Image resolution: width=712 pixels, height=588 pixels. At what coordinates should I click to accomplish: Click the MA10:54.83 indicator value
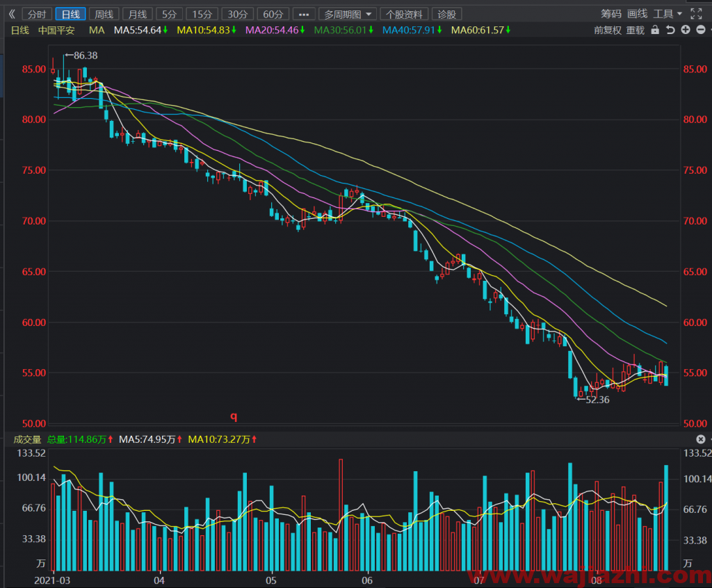pos(204,30)
